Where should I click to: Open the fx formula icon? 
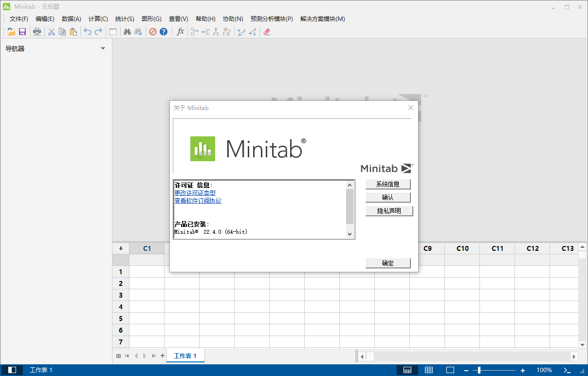pyautogui.click(x=181, y=32)
